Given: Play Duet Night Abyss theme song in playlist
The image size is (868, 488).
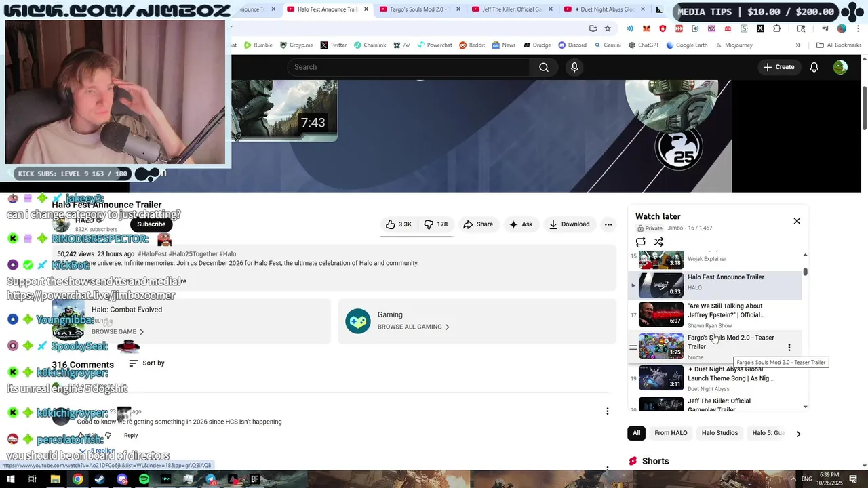Looking at the screenshot, I should (x=715, y=378).
